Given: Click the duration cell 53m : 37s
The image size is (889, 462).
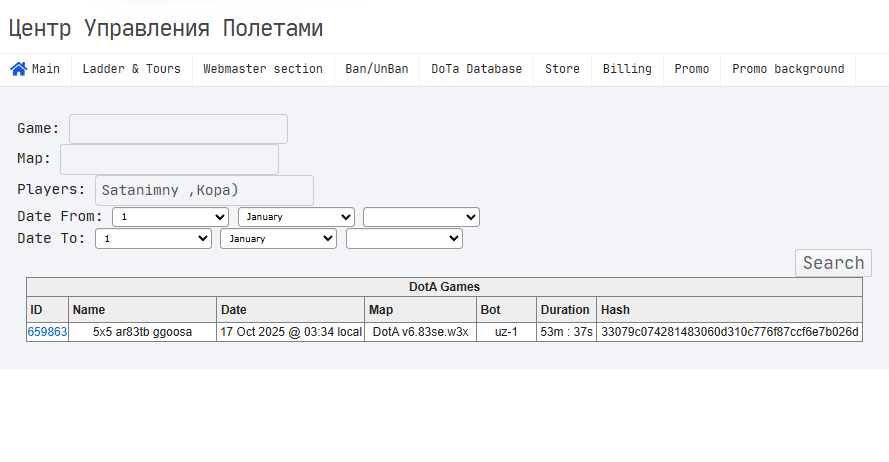Looking at the screenshot, I should (566, 332).
